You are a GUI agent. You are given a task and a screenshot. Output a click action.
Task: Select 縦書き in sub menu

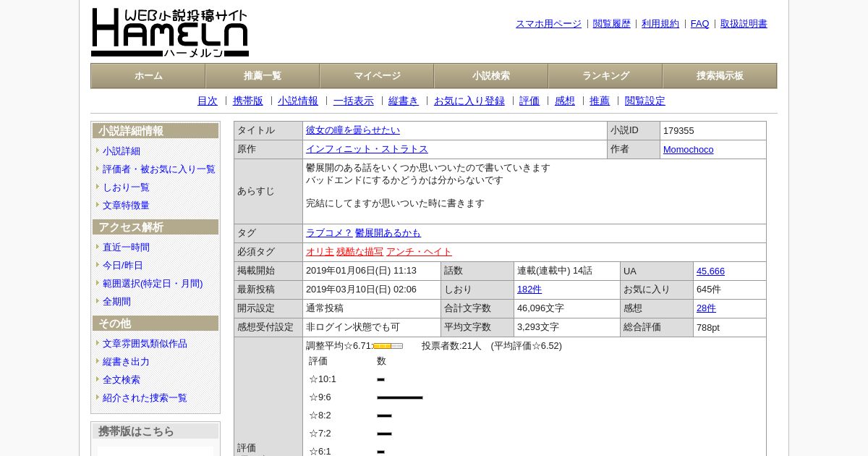pyautogui.click(x=404, y=101)
